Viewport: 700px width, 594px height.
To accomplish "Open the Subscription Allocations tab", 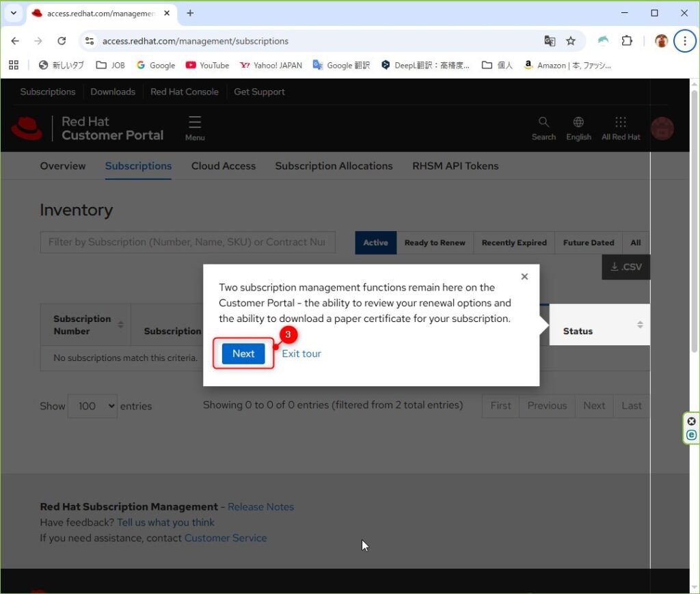I will (x=334, y=165).
